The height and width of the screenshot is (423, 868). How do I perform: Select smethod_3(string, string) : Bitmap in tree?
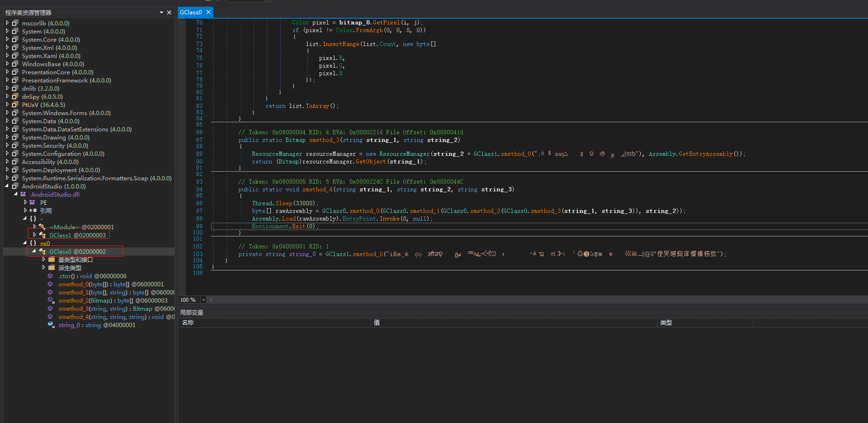116,308
